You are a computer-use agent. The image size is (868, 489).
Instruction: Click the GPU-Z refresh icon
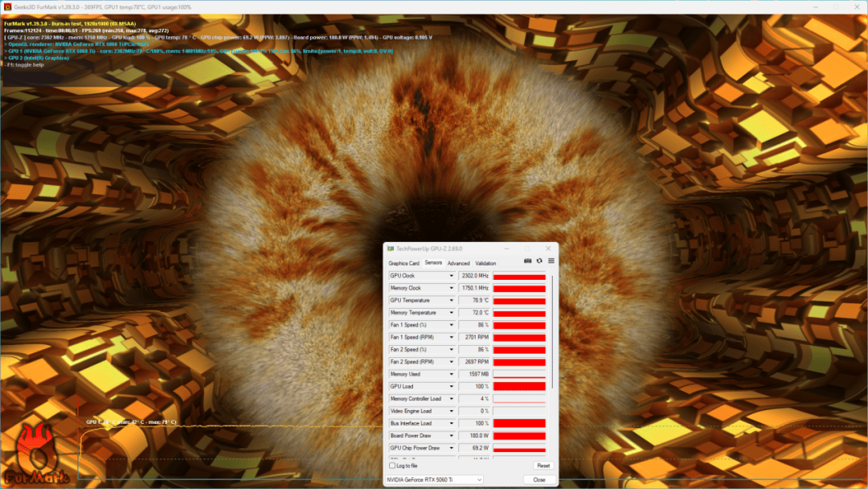click(539, 261)
